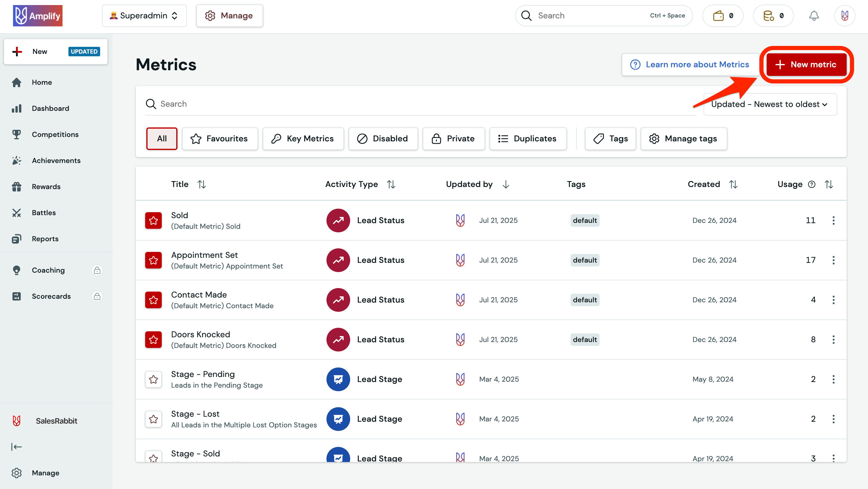Open the Updated - Newest to oldest sort dropdown

[770, 104]
